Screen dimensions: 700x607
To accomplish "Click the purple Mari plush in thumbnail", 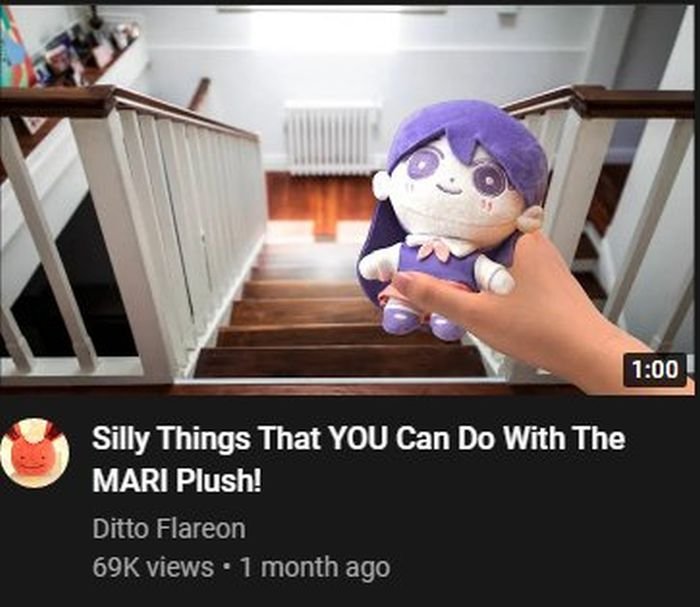I will [451, 219].
